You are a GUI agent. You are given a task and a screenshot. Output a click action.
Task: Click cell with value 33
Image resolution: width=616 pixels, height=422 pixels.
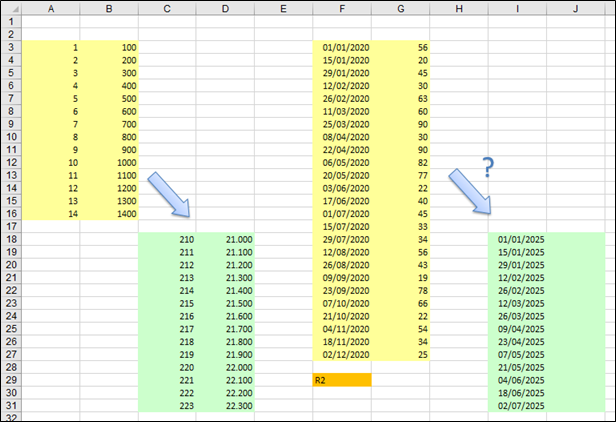point(400,226)
